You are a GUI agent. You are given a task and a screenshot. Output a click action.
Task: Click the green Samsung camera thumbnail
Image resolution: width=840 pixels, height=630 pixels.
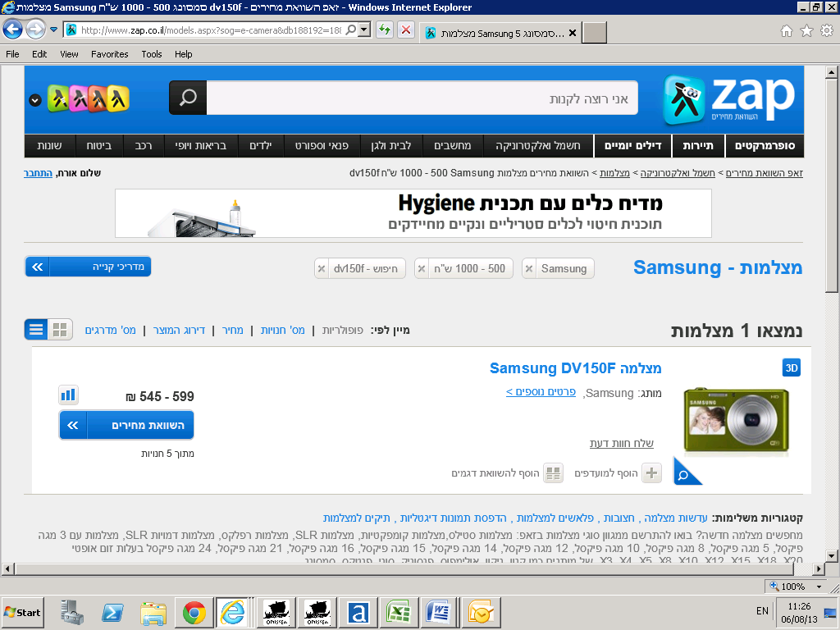tap(736, 419)
